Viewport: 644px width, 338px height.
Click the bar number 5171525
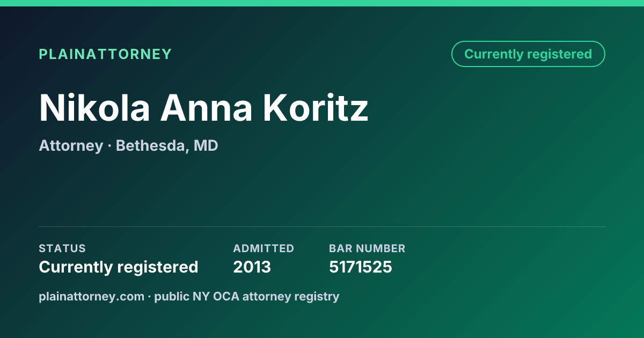tap(361, 267)
